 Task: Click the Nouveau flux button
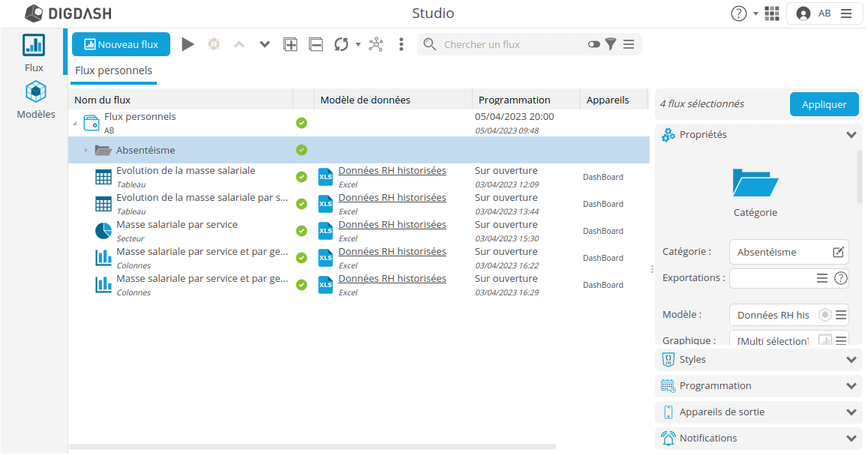coord(121,44)
